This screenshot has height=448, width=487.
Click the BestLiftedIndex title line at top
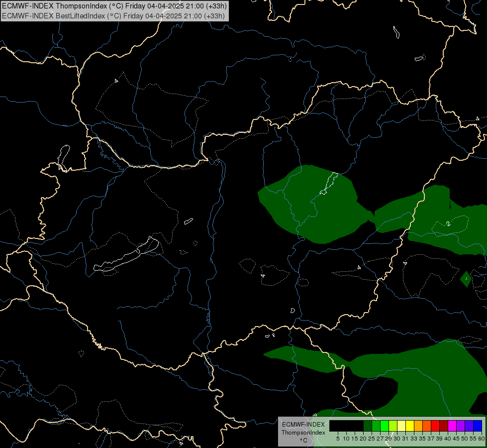(x=113, y=16)
